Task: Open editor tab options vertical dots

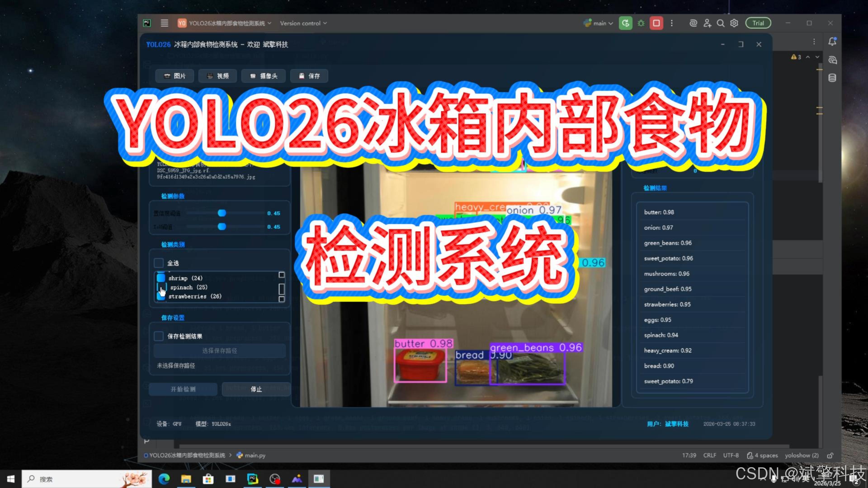Action: click(x=814, y=41)
